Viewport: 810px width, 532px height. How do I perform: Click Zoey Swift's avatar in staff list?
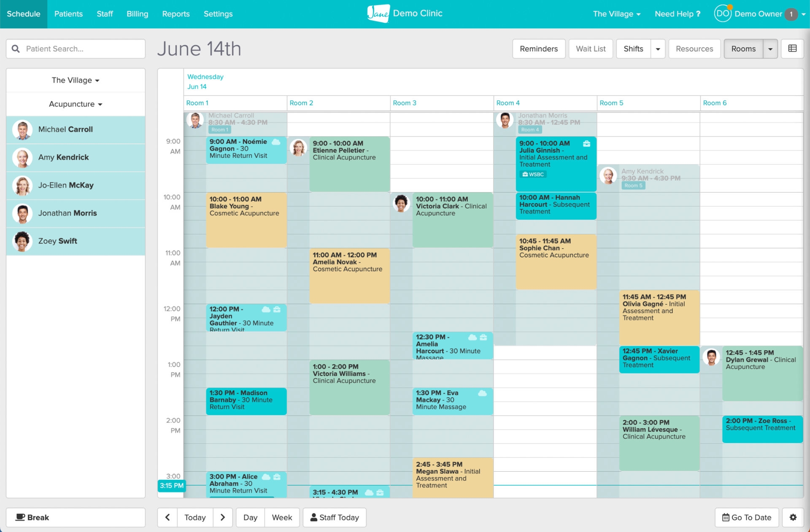click(x=22, y=241)
